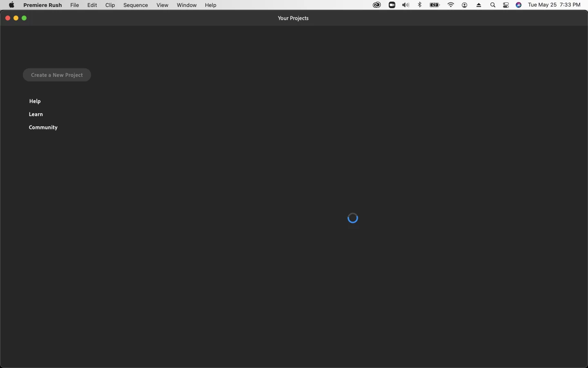The image size is (588, 368).
Task: Open the Clip menu
Action: pyautogui.click(x=110, y=5)
